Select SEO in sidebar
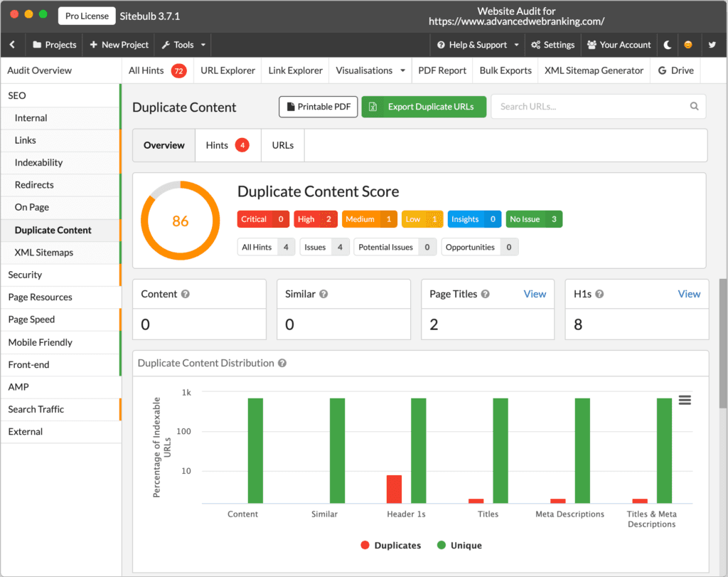This screenshot has height=577, width=728. click(x=60, y=96)
